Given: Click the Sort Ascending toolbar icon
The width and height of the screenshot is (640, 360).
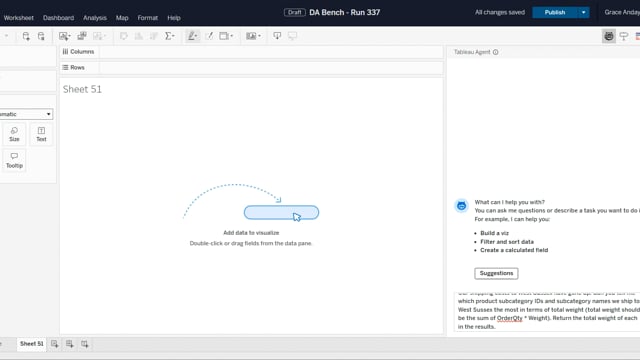Looking at the screenshot, I should [x=139, y=36].
